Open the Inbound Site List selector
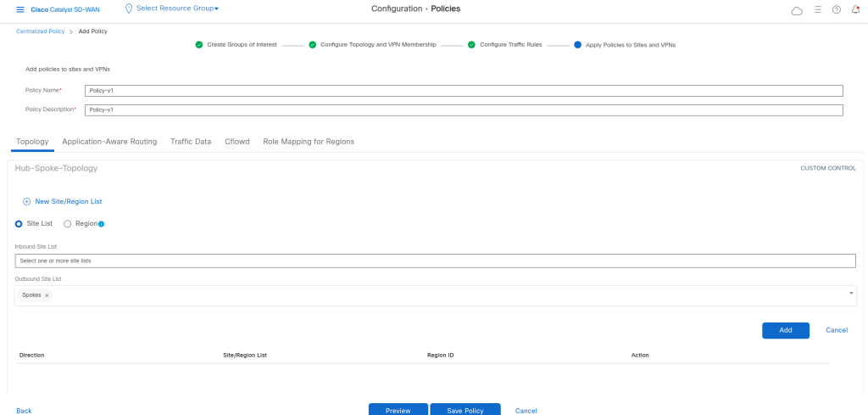 (435, 261)
